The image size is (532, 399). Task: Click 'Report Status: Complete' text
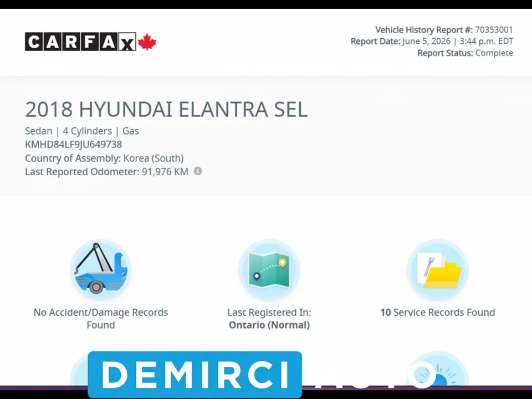[465, 53]
